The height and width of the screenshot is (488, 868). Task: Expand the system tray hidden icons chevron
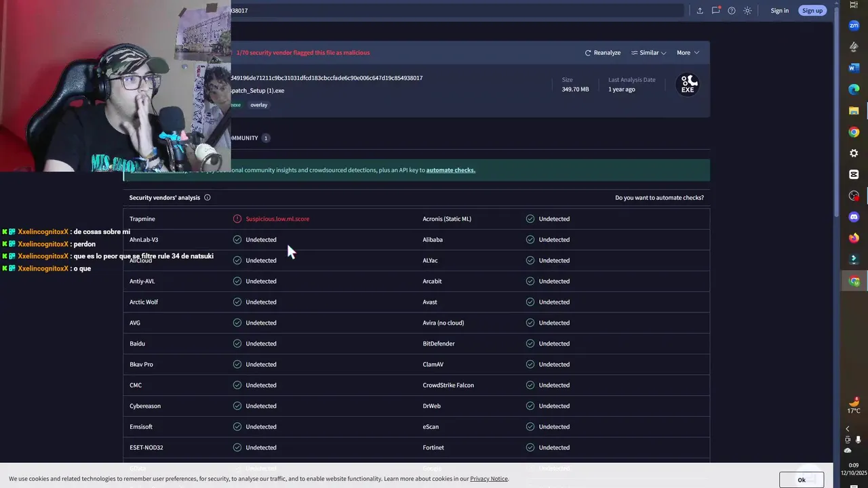pyautogui.click(x=847, y=429)
